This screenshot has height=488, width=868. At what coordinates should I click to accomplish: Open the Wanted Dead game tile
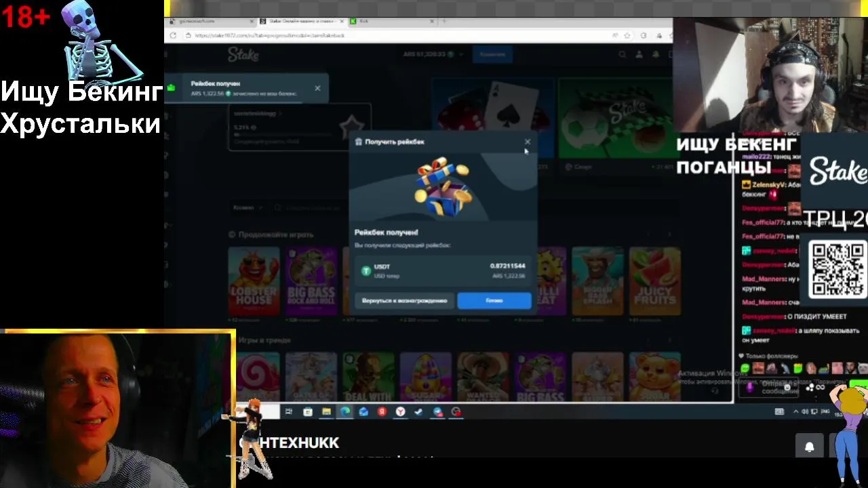[483, 377]
